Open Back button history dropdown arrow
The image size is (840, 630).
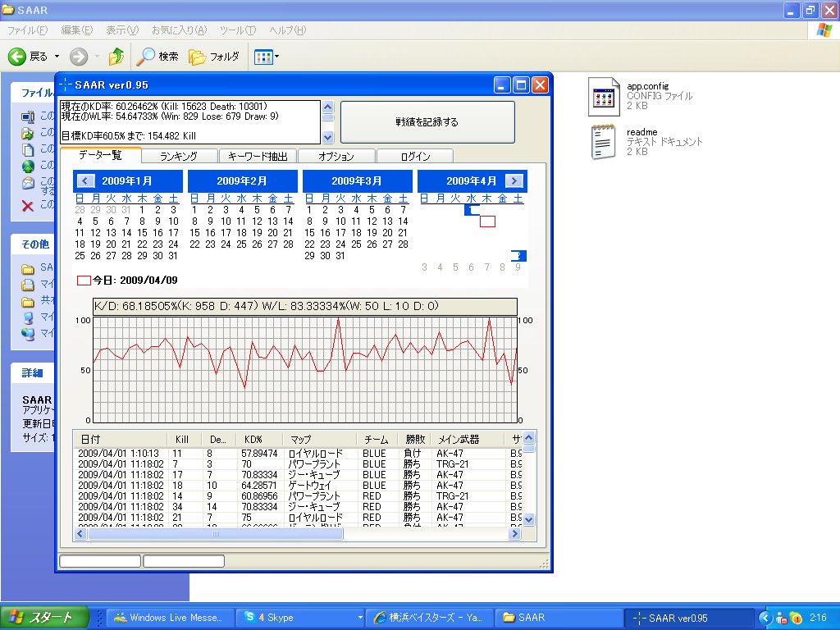tap(57, 57)
